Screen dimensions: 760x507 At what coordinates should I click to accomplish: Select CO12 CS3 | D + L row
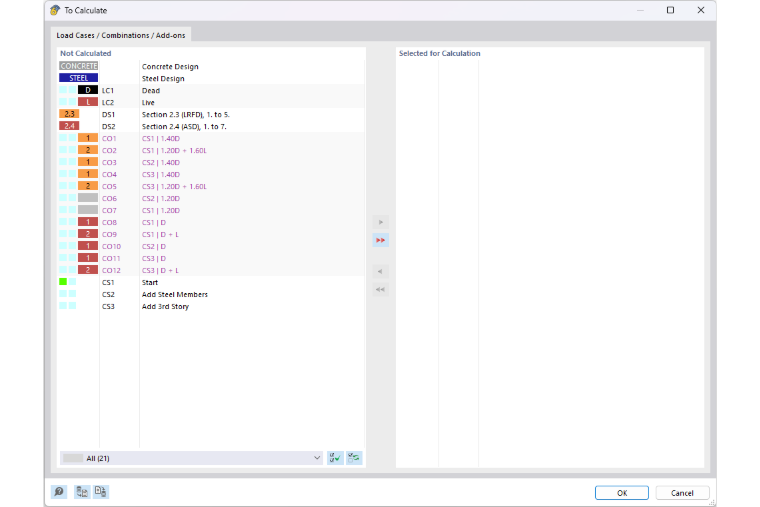pos(211,270)
